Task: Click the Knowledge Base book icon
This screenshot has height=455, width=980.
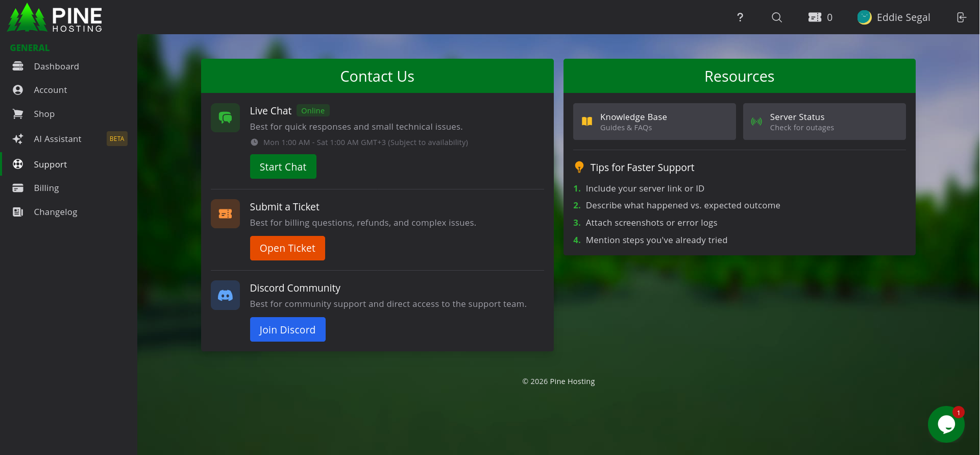Action: 587,122
